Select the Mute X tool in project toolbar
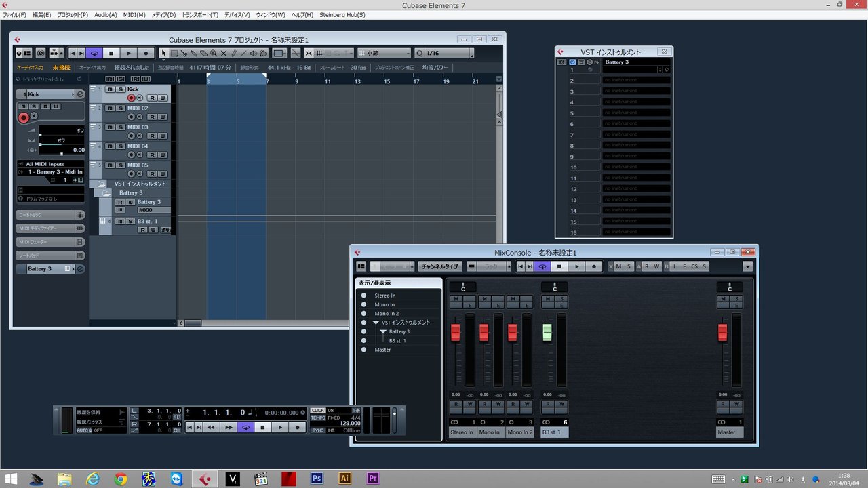The image size is (868, 488). [x=224, y=53]
